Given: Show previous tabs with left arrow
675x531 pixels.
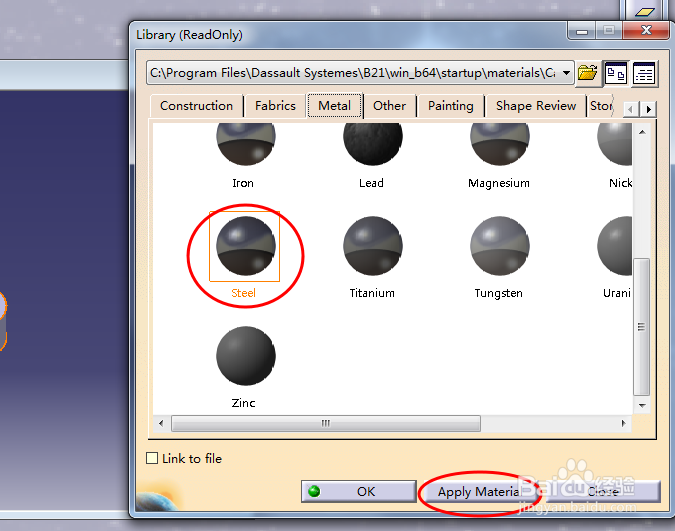Looking at the screenshot, I should (631, 109).
